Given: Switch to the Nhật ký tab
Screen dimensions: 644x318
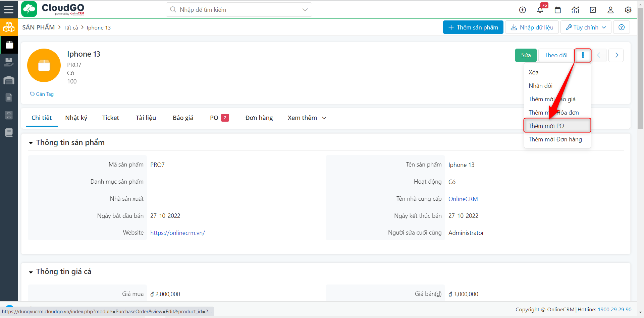Looking at the screenshot, I should pyautogui.click(x=76, y=118).
